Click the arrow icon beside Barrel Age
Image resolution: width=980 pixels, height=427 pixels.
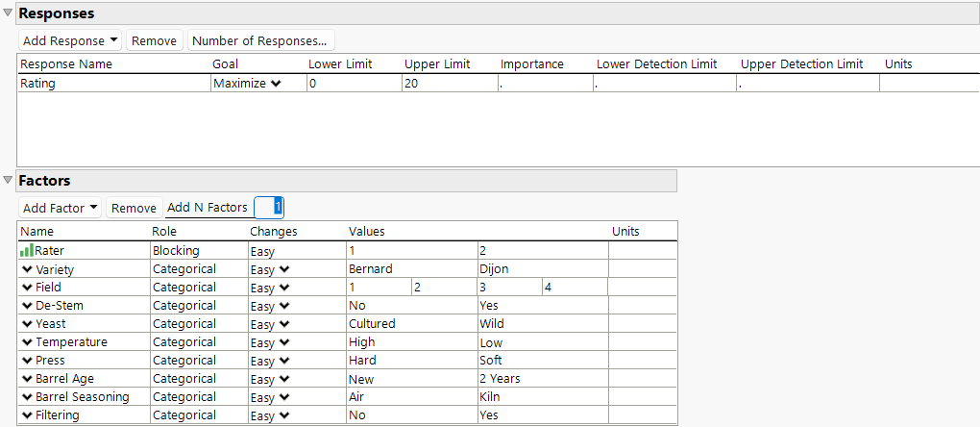pyautogui.click(x=27, y=379)
